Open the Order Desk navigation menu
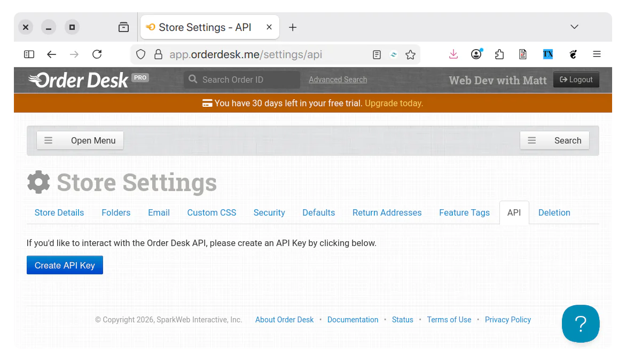The height and width of the screenshot is (364, 626). [80, 140]
